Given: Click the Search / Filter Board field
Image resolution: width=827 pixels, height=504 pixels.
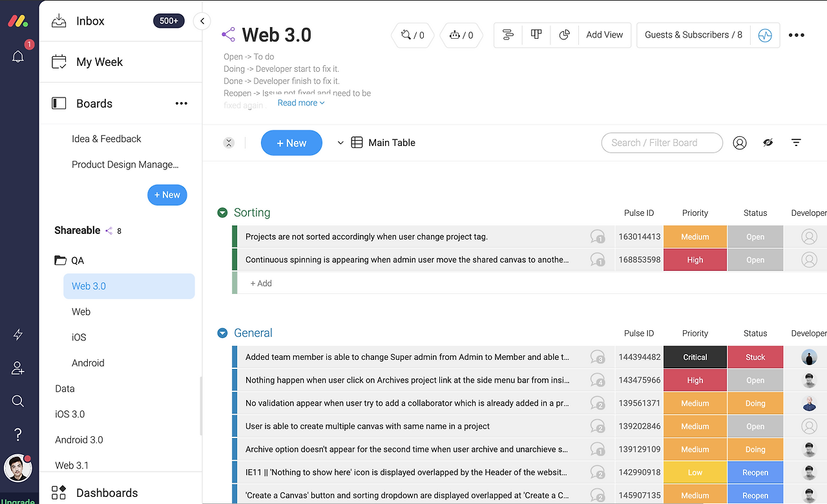Looking at the screenshot, I should [x=662, y=142].
